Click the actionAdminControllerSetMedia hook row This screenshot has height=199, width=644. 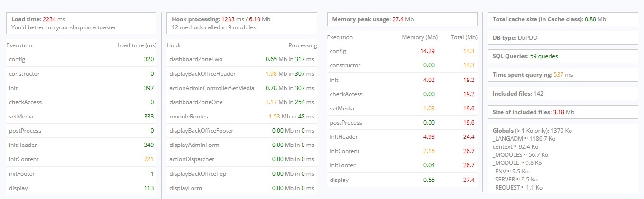pyautogui.click(x=241, y=88)
